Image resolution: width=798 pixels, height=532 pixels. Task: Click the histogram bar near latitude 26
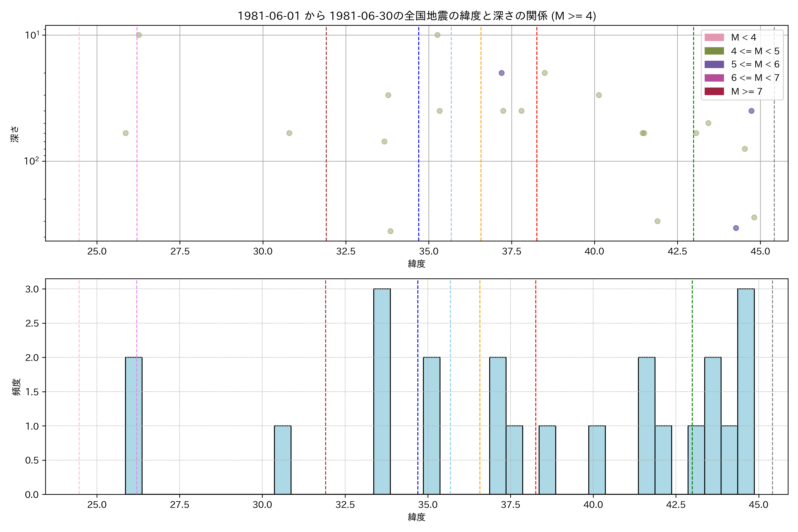point(134,426)
